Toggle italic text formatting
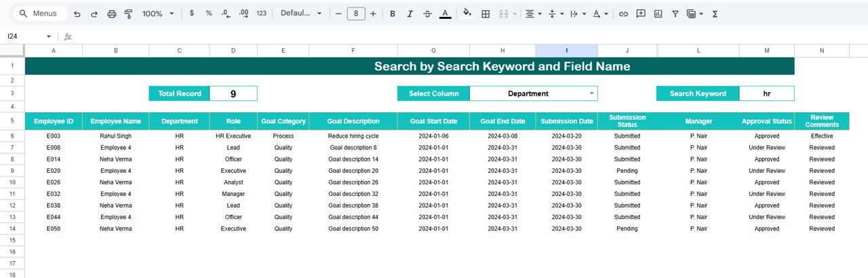The height and width of the screenshot is (278, 868). click(x=410, y=14)
